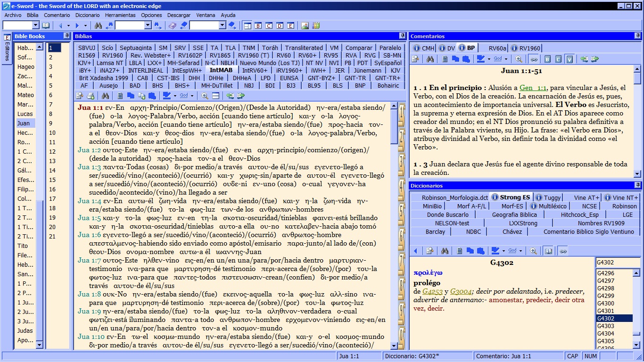Toggle the chain link sync icon in Commentaries
This screenshot has width=644, height=362.
coord(534,58)
